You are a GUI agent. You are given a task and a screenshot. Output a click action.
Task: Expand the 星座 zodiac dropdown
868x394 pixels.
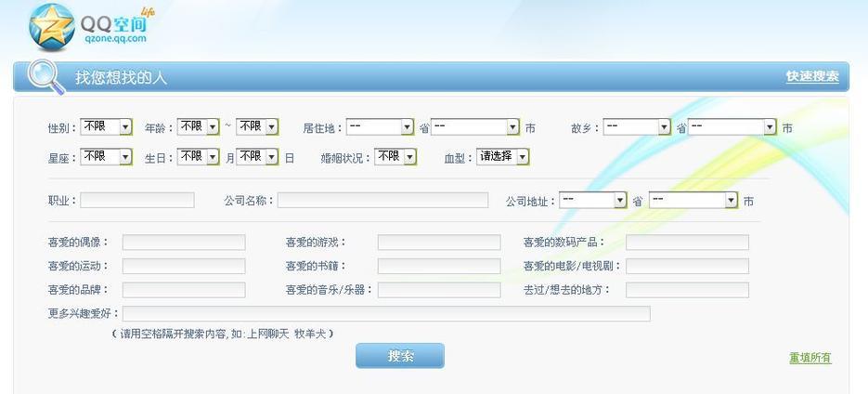click(x=106, y=157)
